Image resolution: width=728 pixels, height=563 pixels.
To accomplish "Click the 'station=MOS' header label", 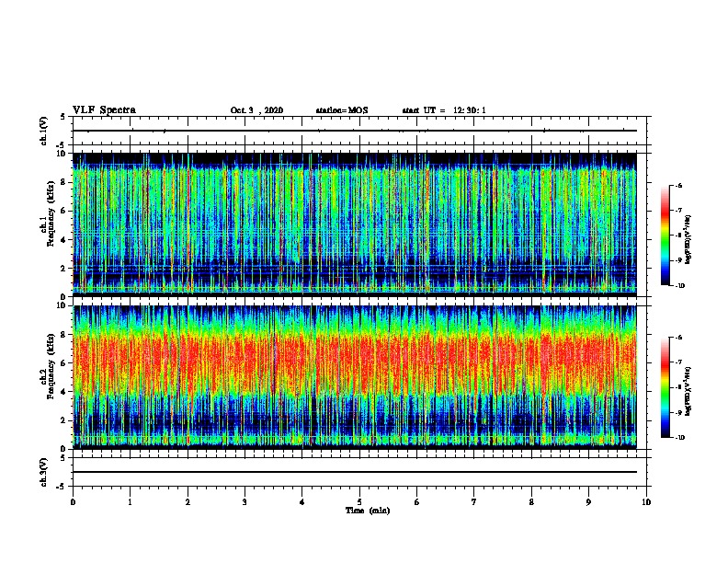I will [342, 110].
